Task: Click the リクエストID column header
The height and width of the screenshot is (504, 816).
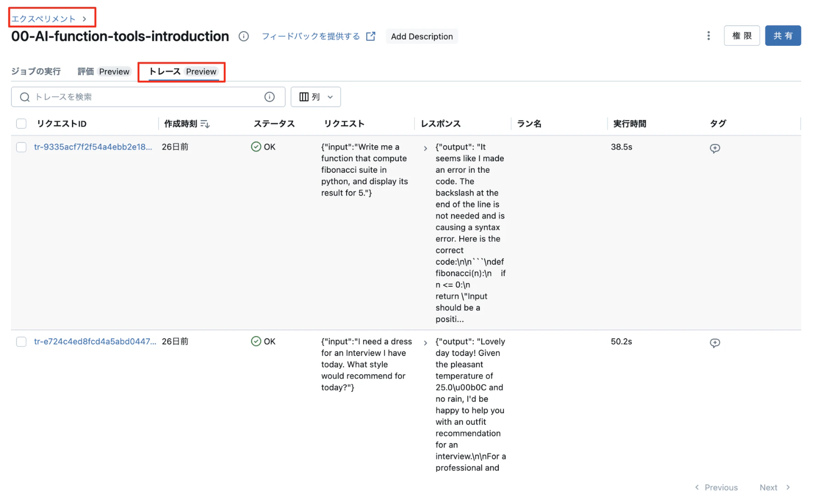Action: click(62, 124)
